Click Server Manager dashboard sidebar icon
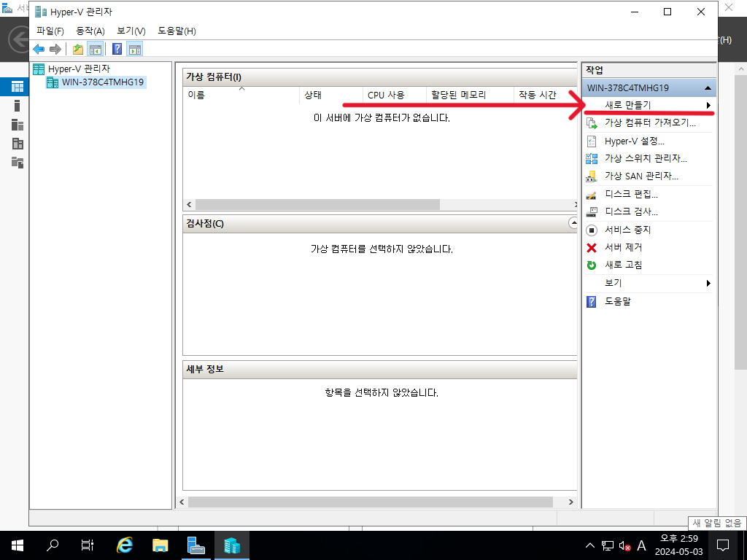Image resolution: width=747 pixels, height=560 pixels. [x=18, y=87]
